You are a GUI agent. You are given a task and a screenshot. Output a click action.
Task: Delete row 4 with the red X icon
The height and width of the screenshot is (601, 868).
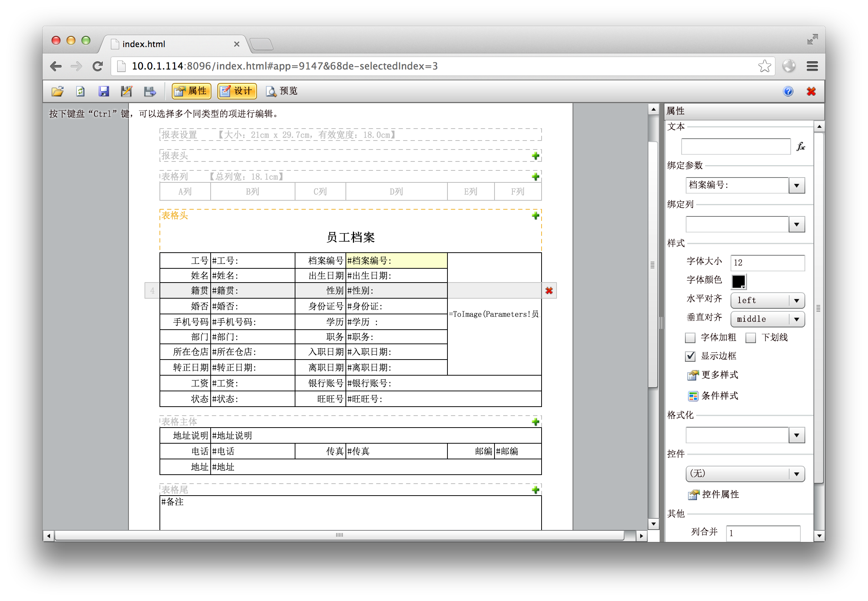[549, 290]
